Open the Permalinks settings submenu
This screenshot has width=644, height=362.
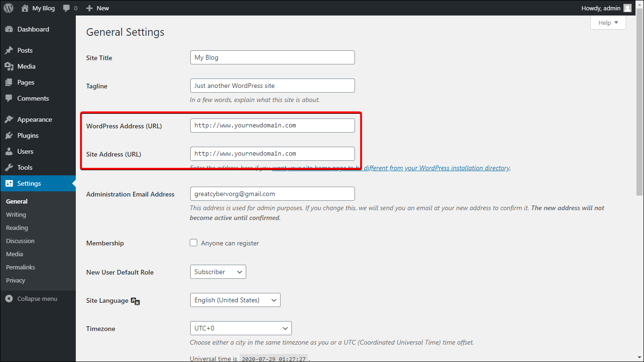pos(21,267)
